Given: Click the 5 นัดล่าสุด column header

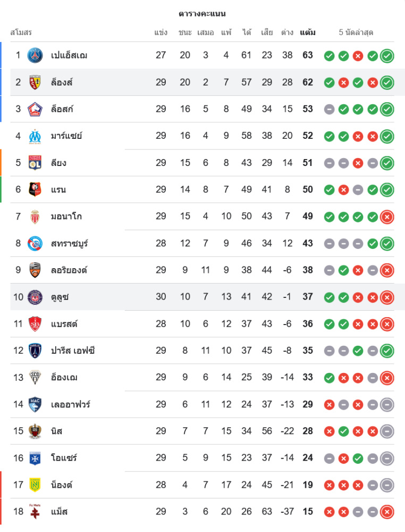Looking at the screenshot, I should 356,32.
